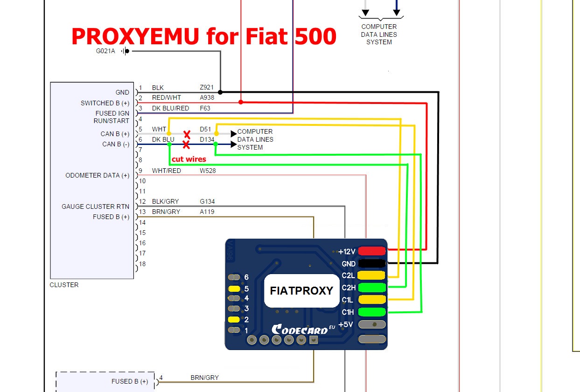Viewport: 580px width, 392px height.
Task: Toggle the yellow pin 2 pad on the board
Action: tap(235, 319)
